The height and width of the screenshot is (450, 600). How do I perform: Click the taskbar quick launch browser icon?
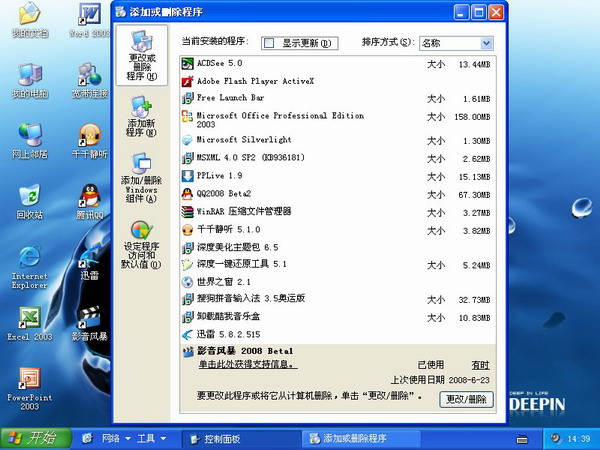coord(87,439)
